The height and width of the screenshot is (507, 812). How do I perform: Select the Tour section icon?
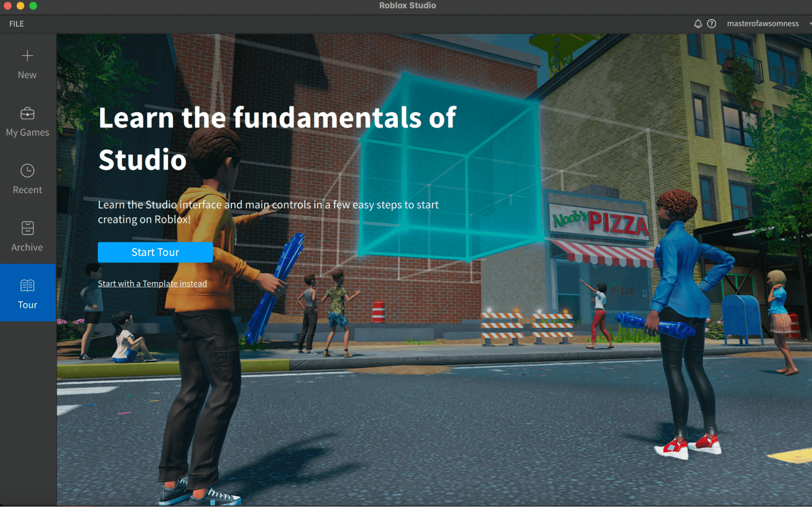(28, 286)
